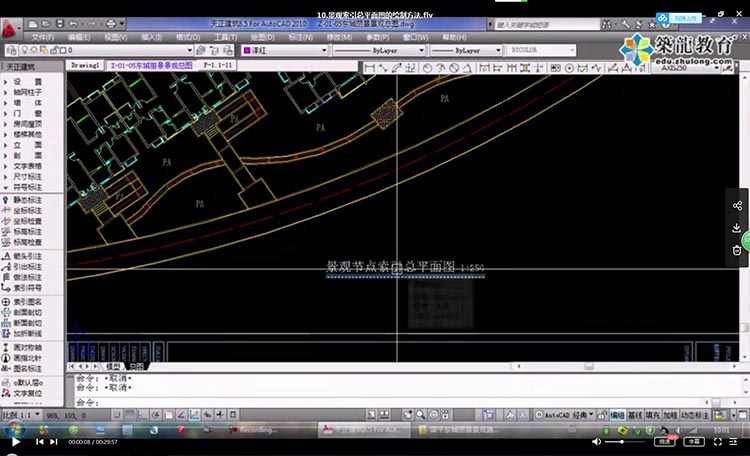Select the 箭头引注 tool
The height and width of the screenshot is (456, 750).
coord(27,256)
